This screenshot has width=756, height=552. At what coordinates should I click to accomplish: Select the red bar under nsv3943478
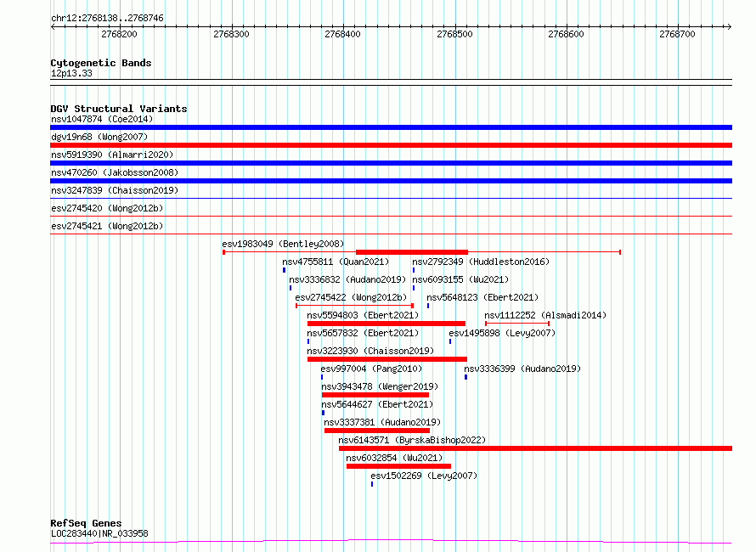[375, 395]
